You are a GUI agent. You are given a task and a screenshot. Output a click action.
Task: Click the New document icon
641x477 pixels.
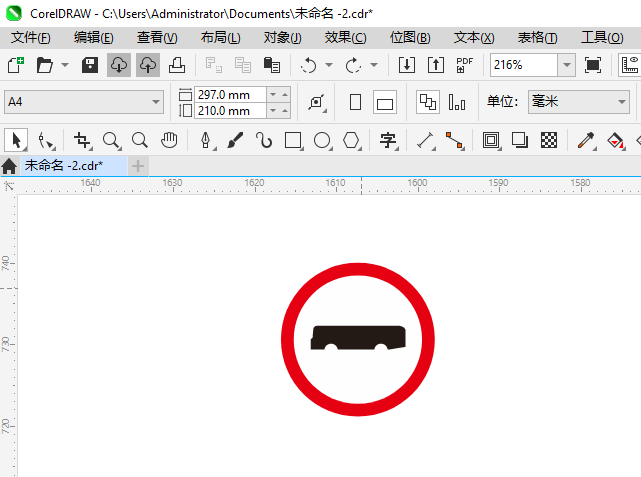tap(16, 65)
